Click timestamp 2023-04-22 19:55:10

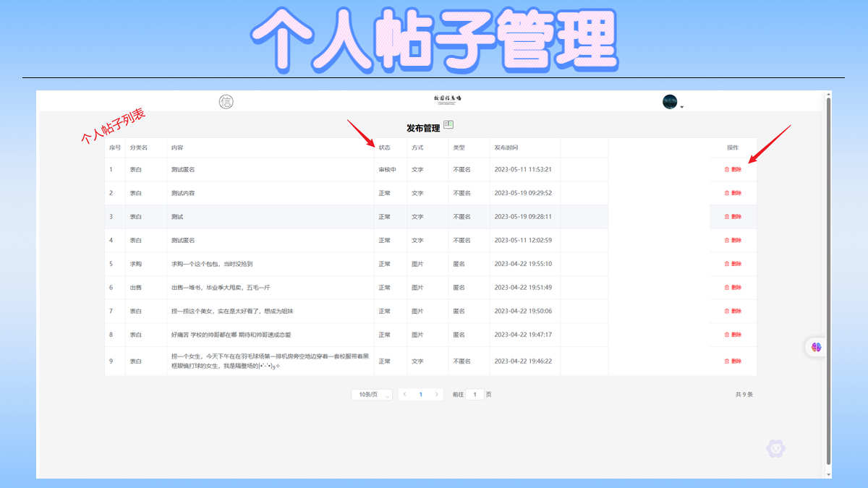click(x=523, y=264)
